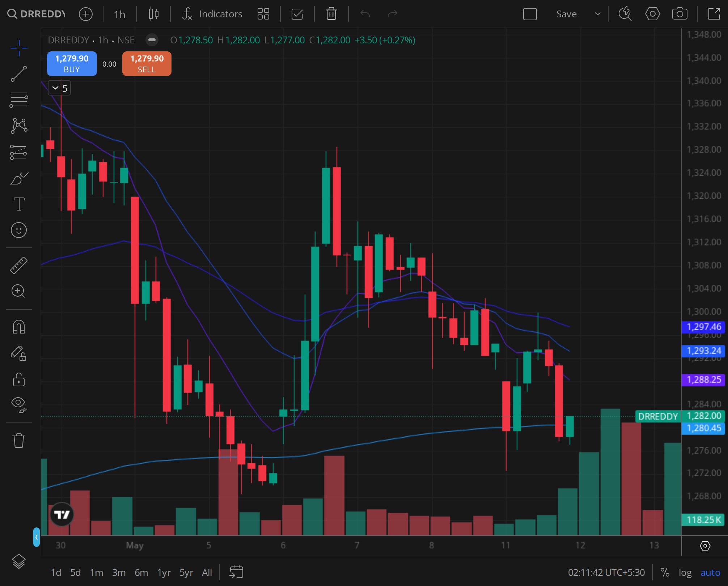The image size is (728, 586).
Task: Select chart layout rectangle icon
Action: point(530,14)
